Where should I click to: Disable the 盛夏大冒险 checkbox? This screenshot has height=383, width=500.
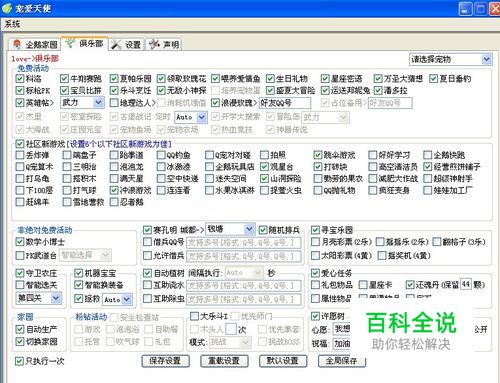[x=270, y=90]
